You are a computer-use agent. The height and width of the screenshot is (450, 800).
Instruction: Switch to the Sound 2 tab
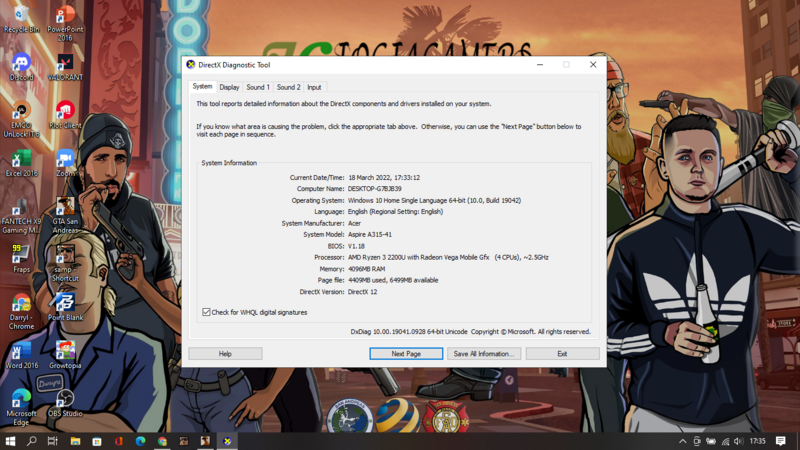pos(288,87)
